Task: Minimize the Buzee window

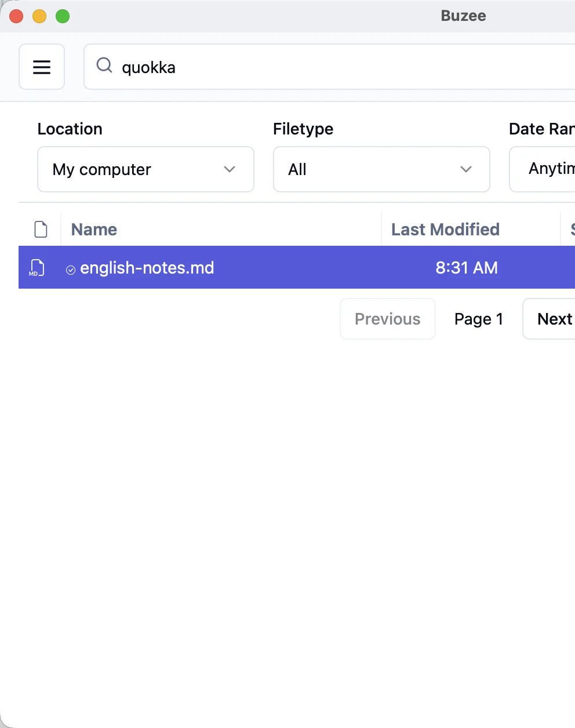Action: coord(39,16)
